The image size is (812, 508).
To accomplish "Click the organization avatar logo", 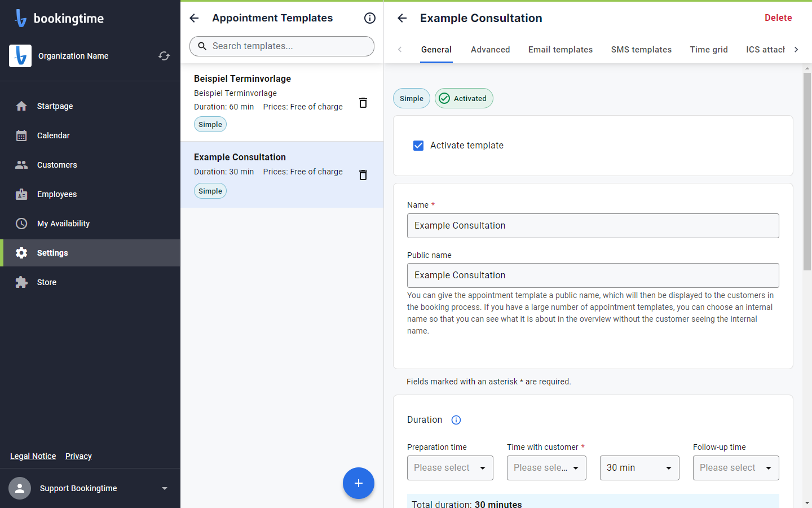I will (x=20, y=56).
